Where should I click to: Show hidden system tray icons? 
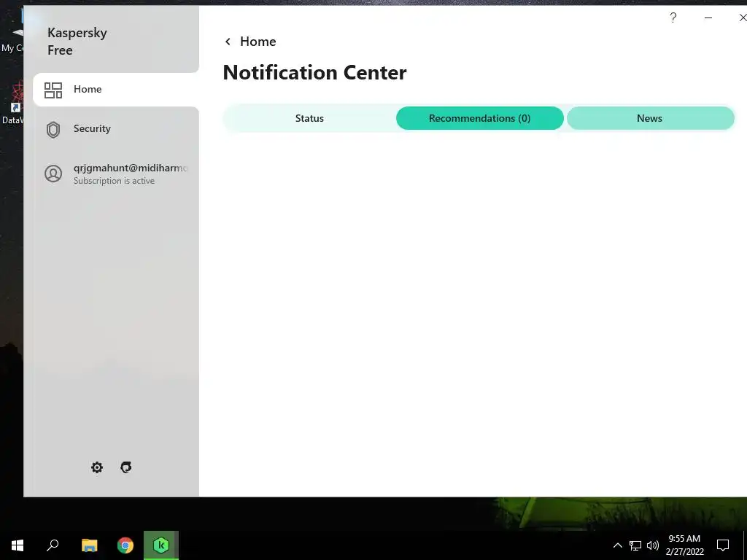point(617,545)
